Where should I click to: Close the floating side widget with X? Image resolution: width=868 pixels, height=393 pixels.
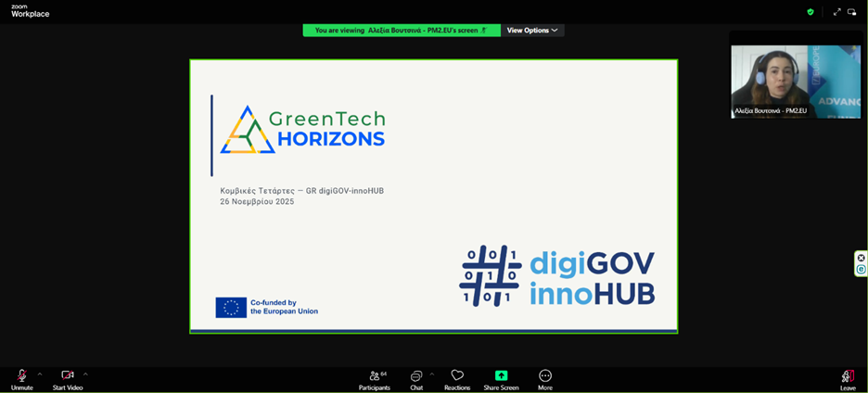point(861,258)
